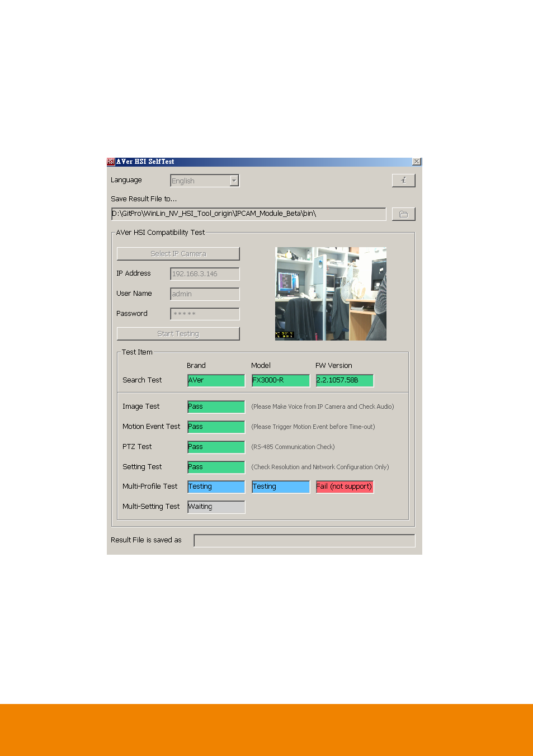Click the information icon button
This screenshot has height=756, width=533.
pyautogui.click(x=403, y=180)
